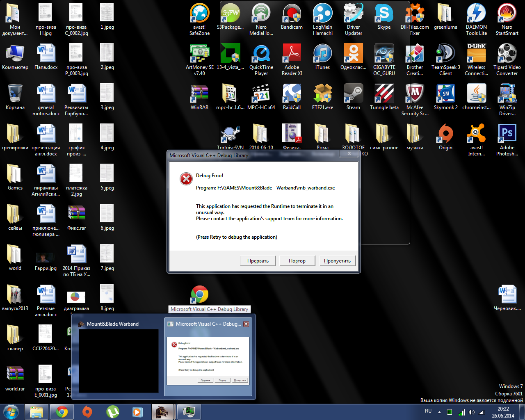Click the Прервать button in the error dialog
Viewport: 525px width, 420px height.
click(258, 261)
